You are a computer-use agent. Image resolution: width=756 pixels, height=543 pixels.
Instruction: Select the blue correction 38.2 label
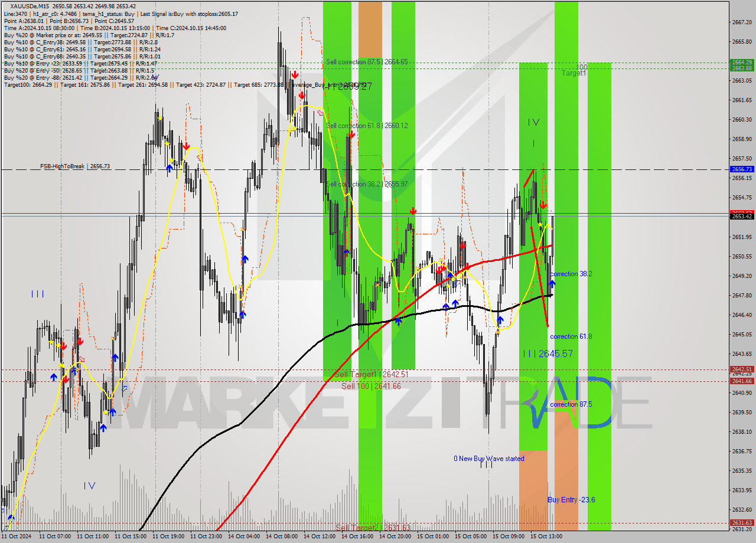tap(571, 274)
